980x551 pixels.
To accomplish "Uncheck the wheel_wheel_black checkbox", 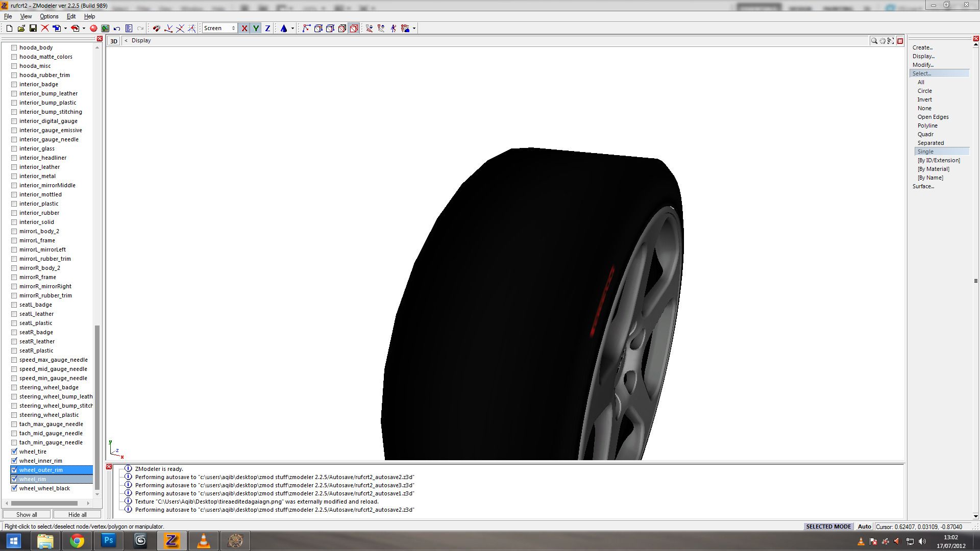I will pyautogui.click(x=14, y=488).
